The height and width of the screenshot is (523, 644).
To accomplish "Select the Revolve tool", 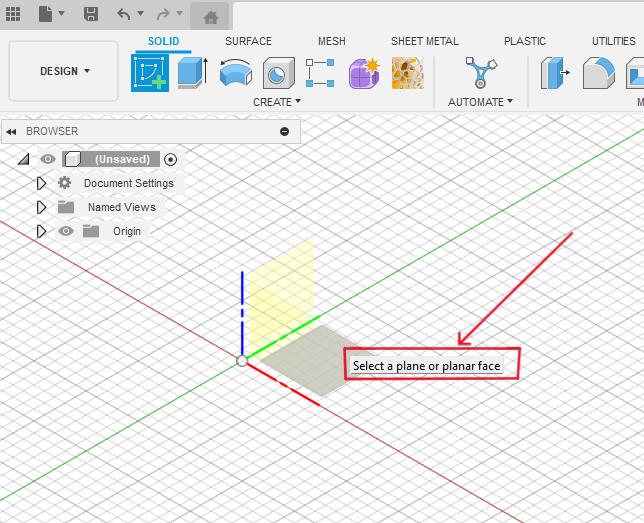I will click(236, 73).
